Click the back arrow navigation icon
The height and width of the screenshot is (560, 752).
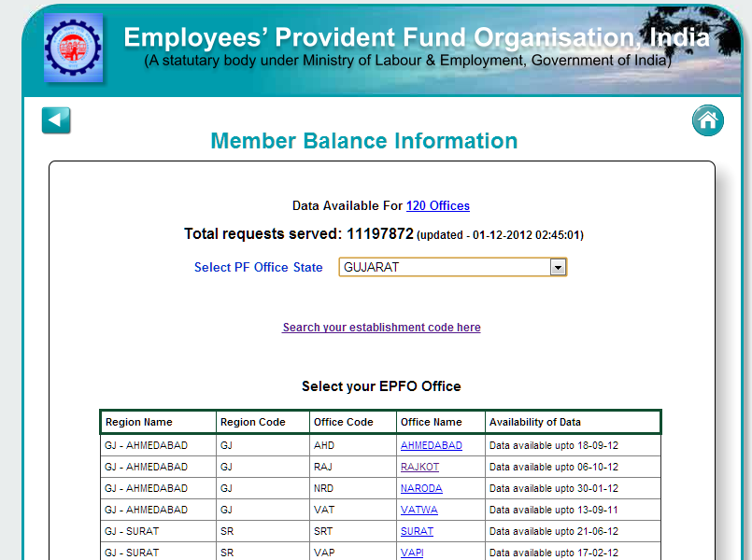pyautogui.click(x=55, y=119)
